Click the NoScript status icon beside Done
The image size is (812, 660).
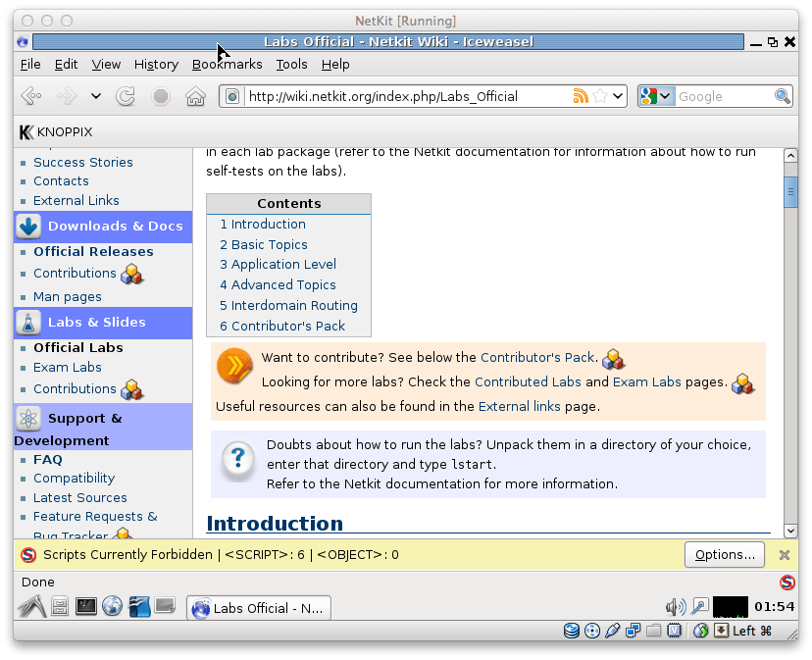click(787, 583)
